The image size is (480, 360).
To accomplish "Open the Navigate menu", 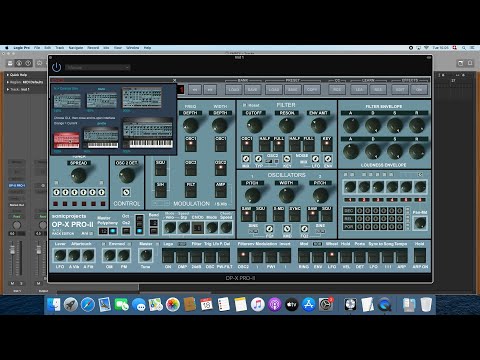I will pos(76,48).
